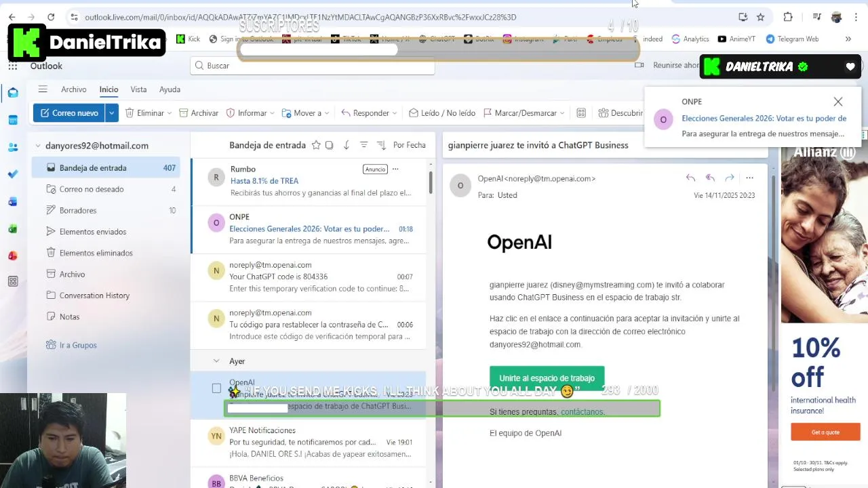Screen dimensions: 868x488
Task: Toggle Marcar/Desmarcar flag
Action: 524,113
